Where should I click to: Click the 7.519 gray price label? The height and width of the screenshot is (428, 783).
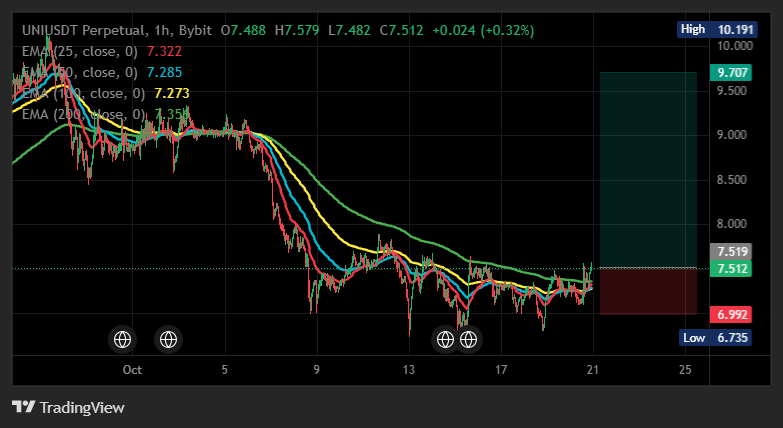731,252
